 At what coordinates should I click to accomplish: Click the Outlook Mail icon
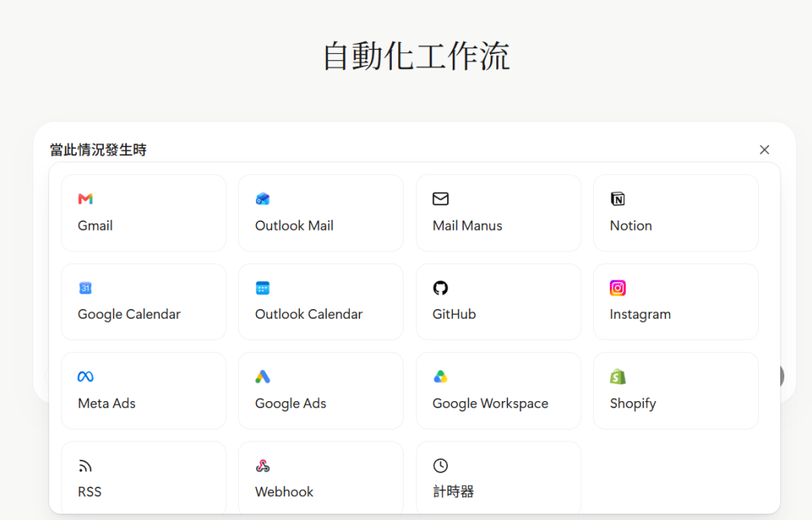pyautogui.click(x=262, y=199)
